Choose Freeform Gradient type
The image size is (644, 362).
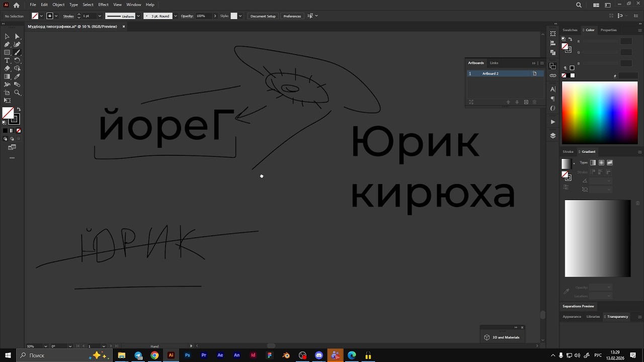[x=610, y=162]
